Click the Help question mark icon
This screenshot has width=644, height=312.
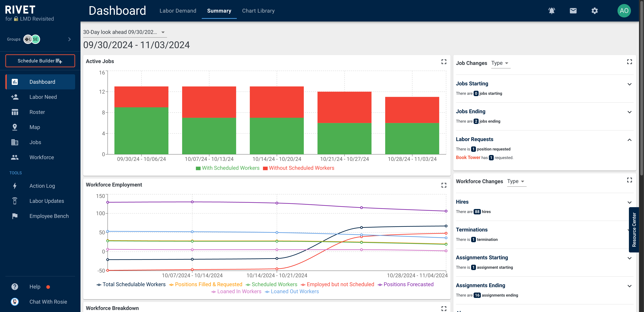pyautogui.click(x=15, y=287)
